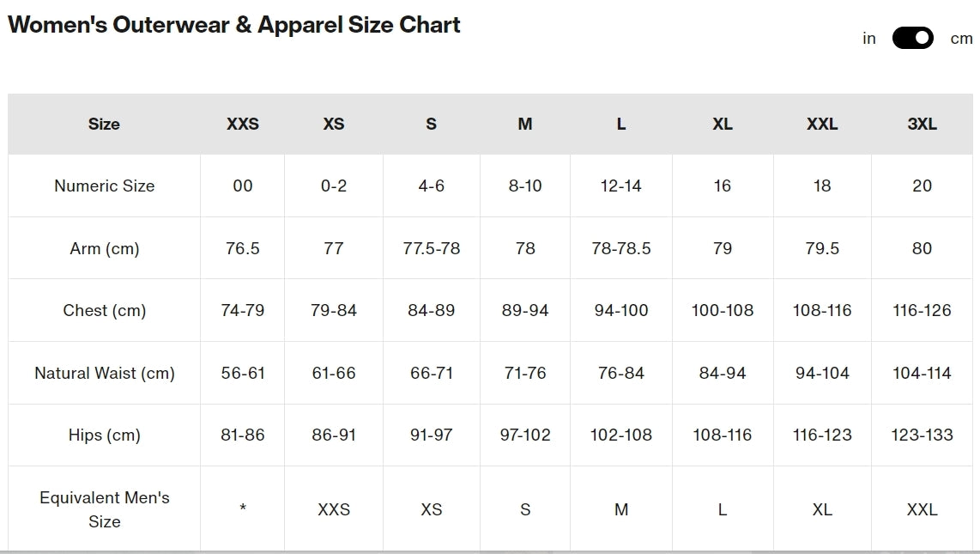
Task: Select the "in" unit label
Action: coord(868,39)
